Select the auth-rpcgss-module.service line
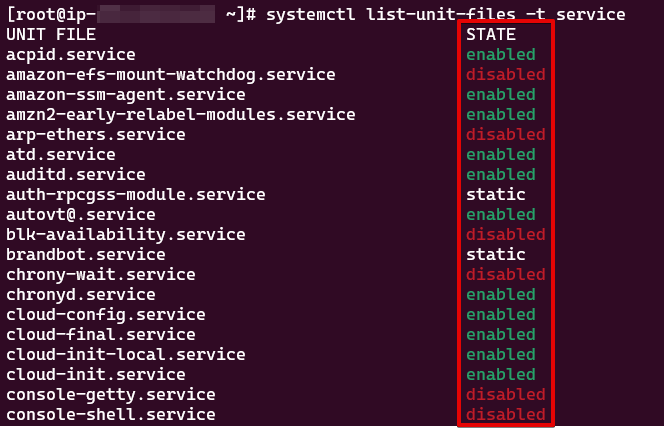Viewport: 664px width, 431px height. (136, 194)
